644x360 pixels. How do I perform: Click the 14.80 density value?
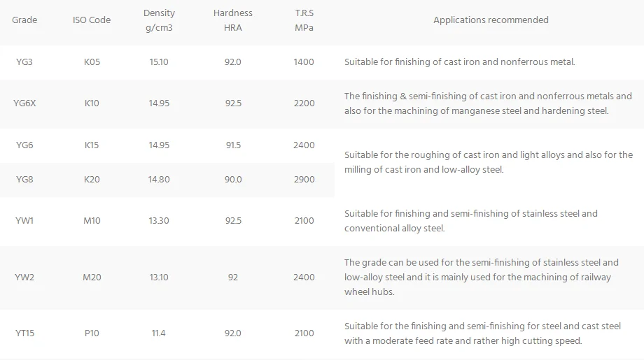pyautogui.click(x=159, y=180)
